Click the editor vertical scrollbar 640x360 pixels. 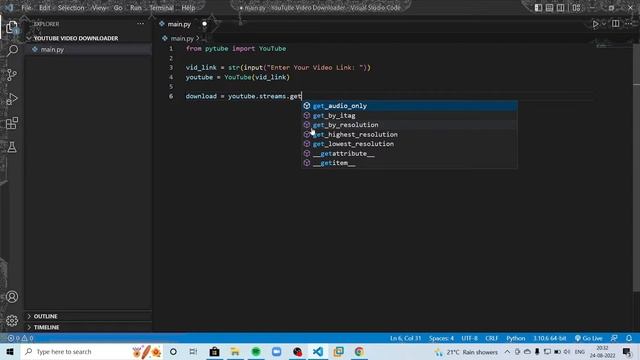click(636, 167)
